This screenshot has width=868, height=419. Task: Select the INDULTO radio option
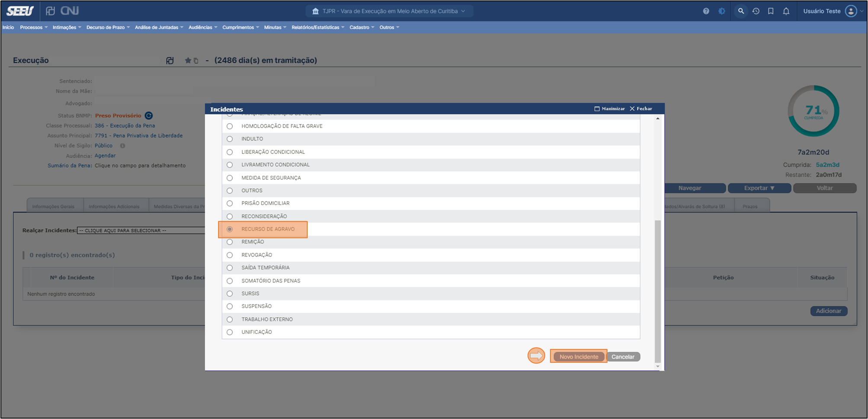[230, 139]
